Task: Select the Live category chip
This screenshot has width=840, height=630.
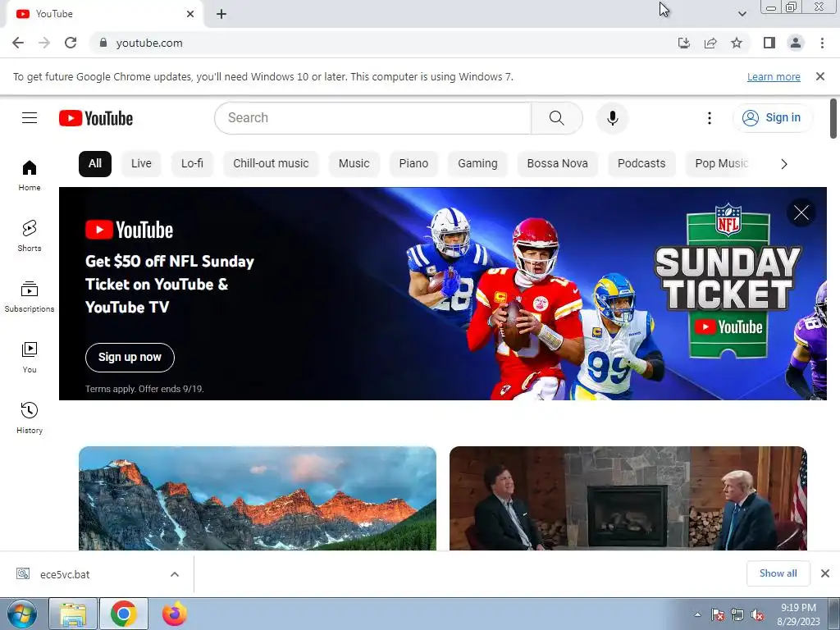Action: point(141,164)
